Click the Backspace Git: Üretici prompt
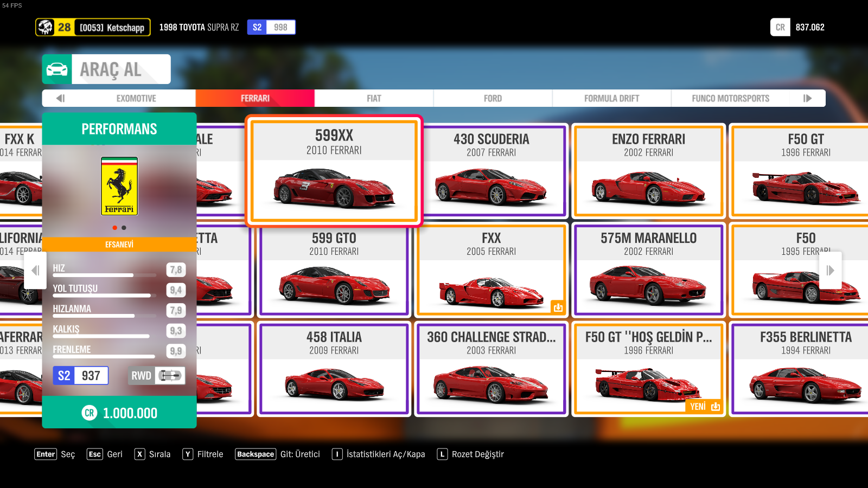Viewport: 868px width, 488px height. (x=277, y=454)
